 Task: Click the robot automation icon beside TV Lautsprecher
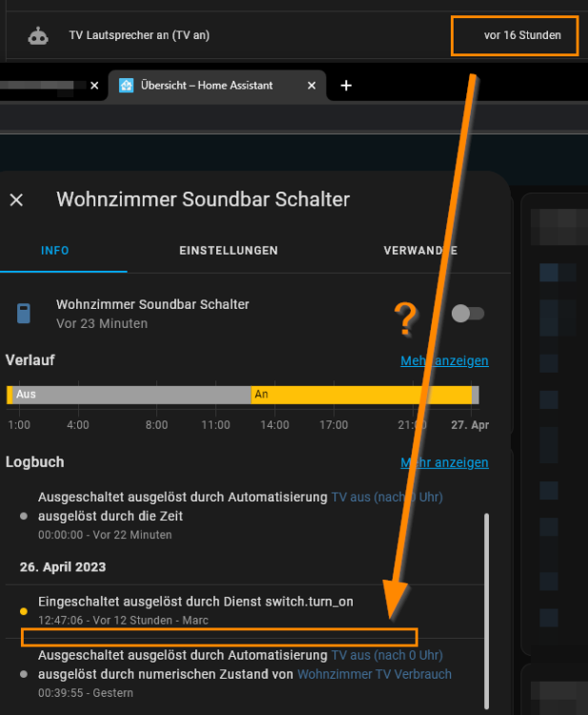coord(38,35)
